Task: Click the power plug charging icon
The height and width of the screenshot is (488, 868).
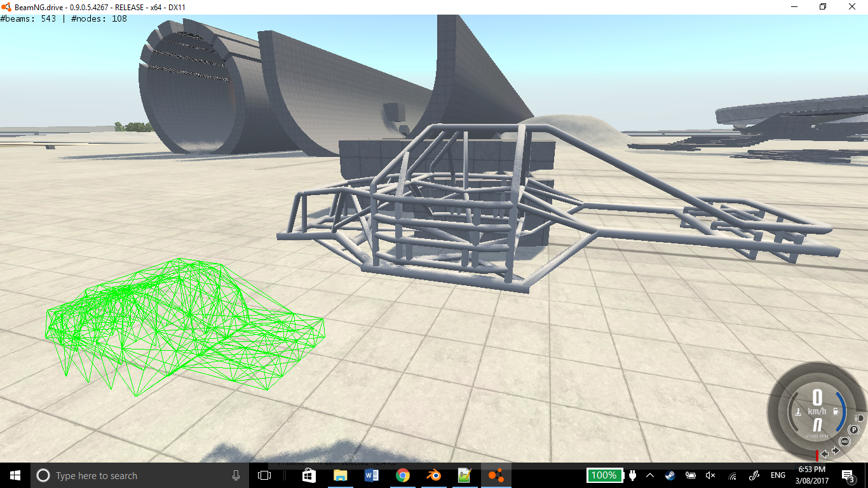Action: [633, 475]
